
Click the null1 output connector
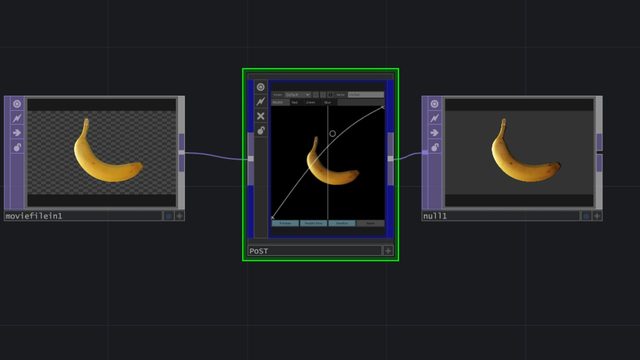point(599,152)
